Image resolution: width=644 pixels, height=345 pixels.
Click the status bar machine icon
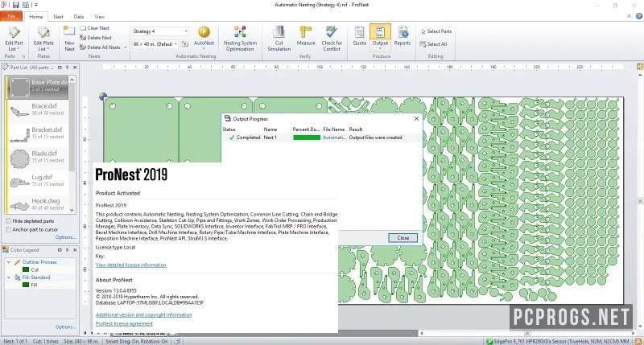[x=489, y=341]
